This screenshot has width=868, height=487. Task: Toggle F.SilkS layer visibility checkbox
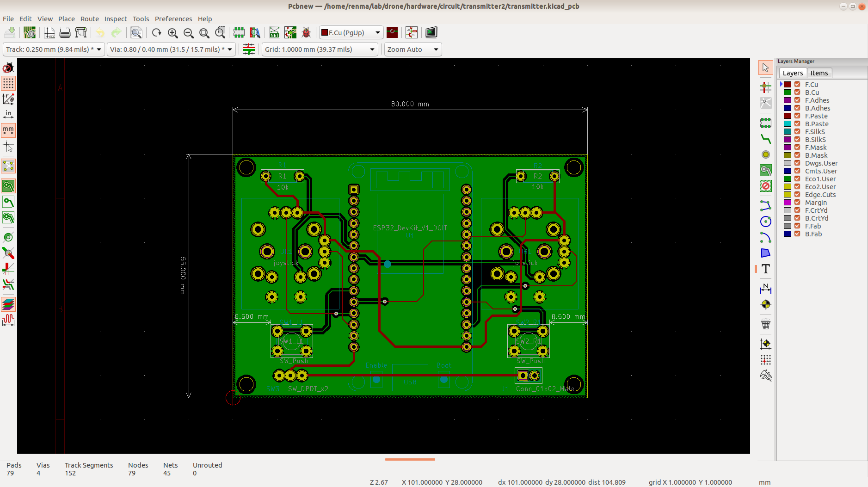point(797,132)
